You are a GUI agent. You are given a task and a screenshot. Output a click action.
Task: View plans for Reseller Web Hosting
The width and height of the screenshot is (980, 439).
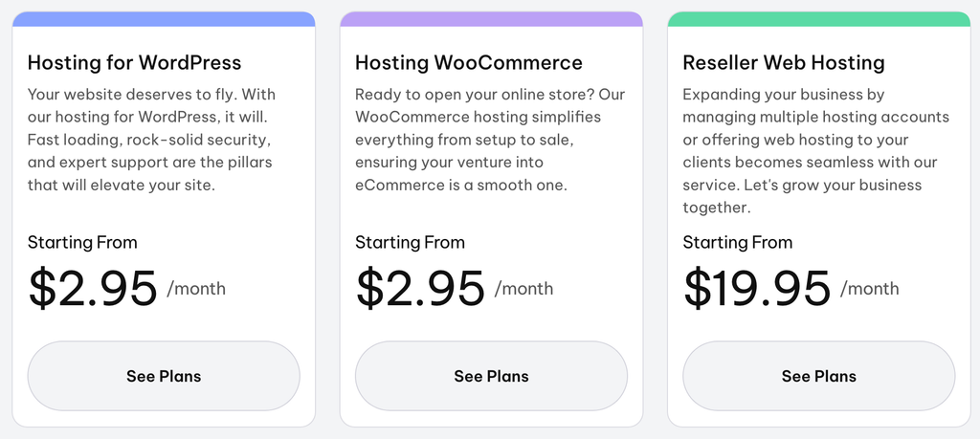pyautogui.click(x=819, y=376)
